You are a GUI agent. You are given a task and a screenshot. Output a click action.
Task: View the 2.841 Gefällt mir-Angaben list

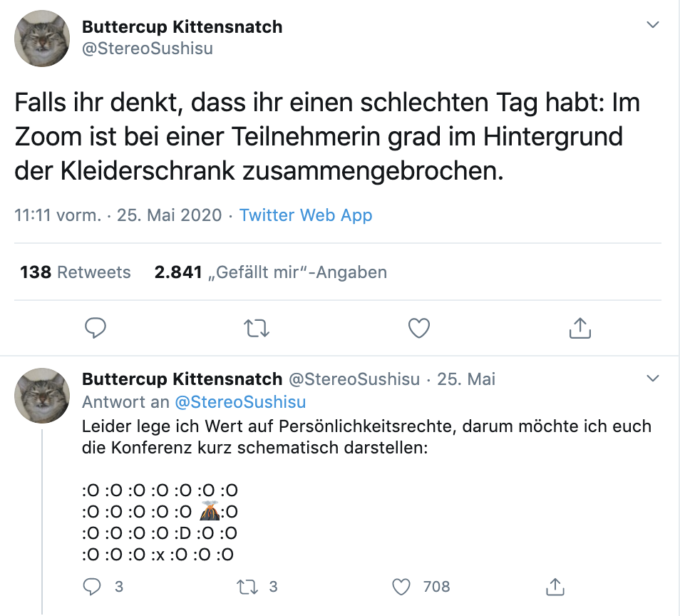[271, 272]
